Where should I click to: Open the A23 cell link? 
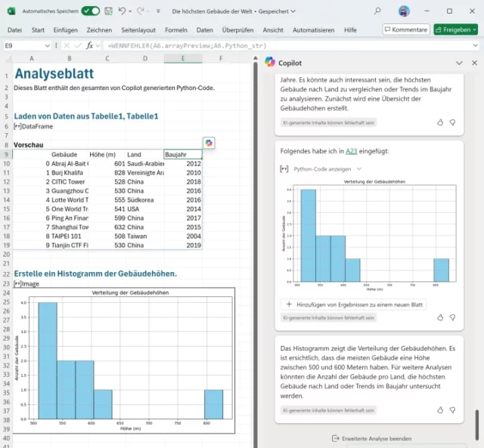coord(351,151)
